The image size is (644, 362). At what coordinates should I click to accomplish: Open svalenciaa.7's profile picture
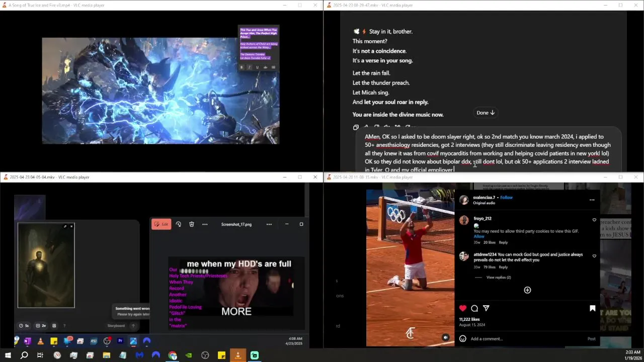[464, 200]
